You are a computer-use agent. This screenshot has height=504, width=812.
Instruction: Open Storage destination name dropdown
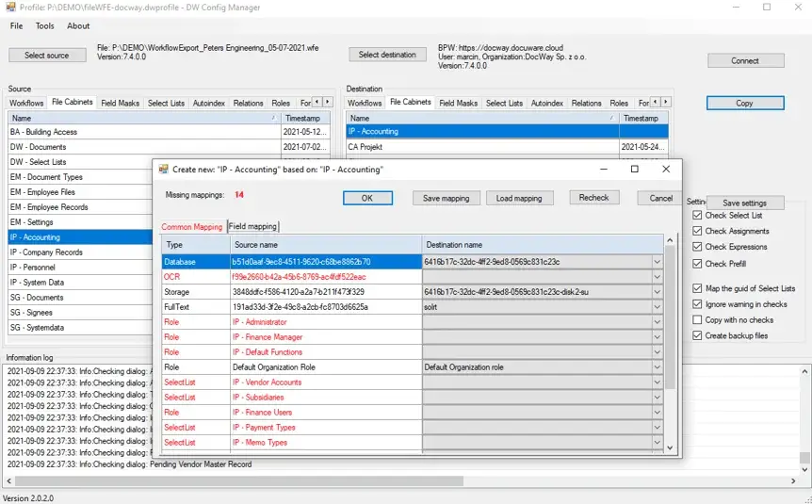click(x=657, y=292)
